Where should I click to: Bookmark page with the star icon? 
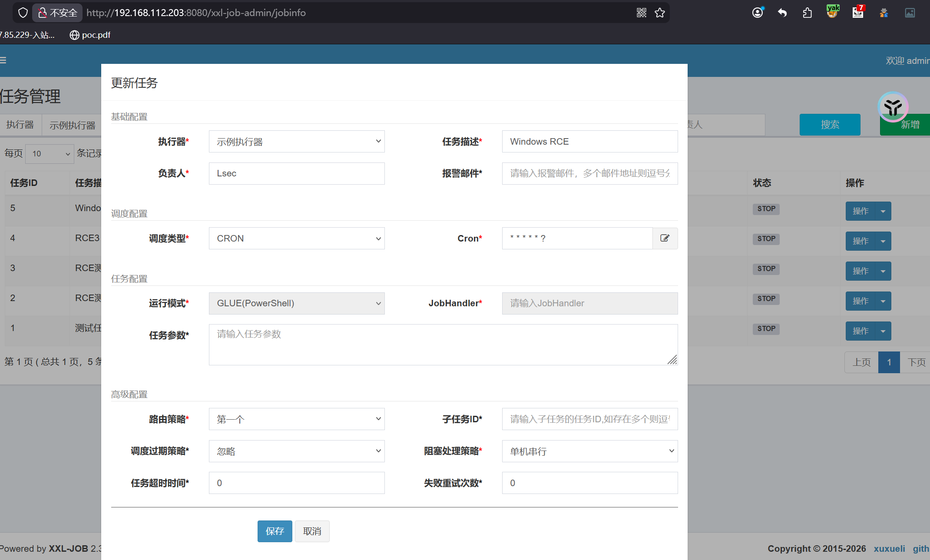point(660,13)
